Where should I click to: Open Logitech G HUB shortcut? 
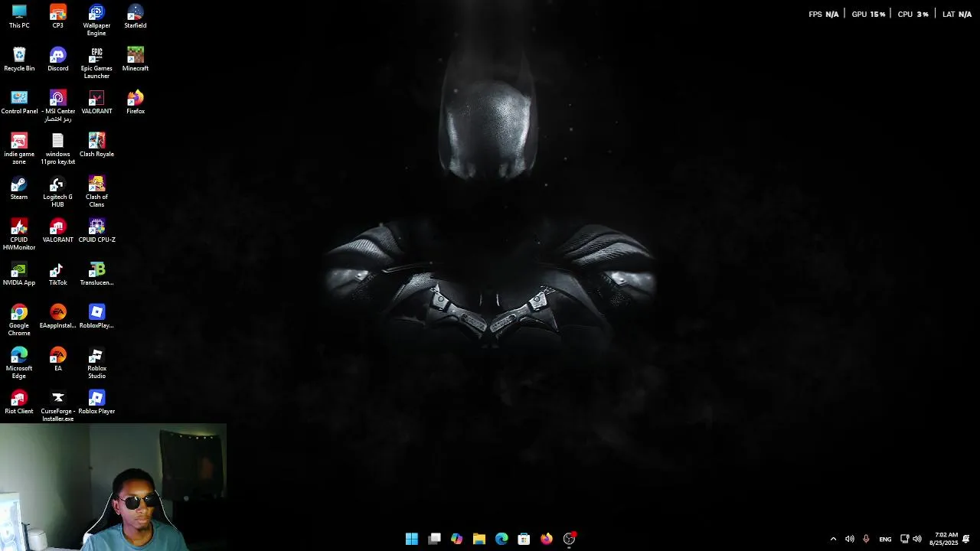pos(57,191)
